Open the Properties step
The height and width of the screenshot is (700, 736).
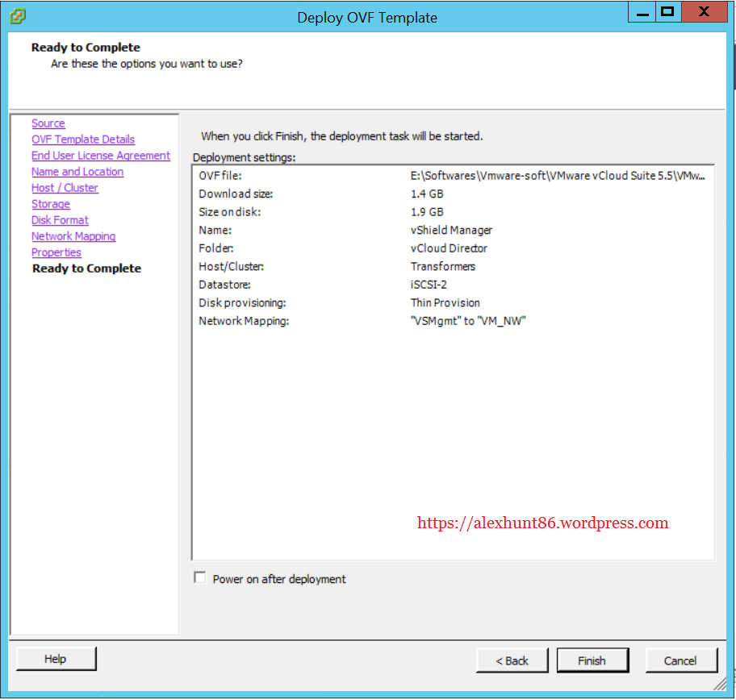point(56,252)
